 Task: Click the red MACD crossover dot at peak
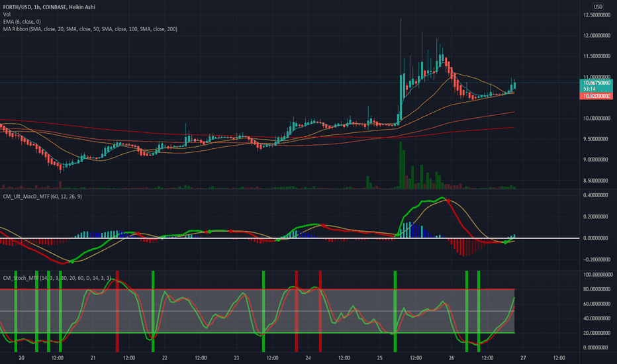tap(448, 201)
